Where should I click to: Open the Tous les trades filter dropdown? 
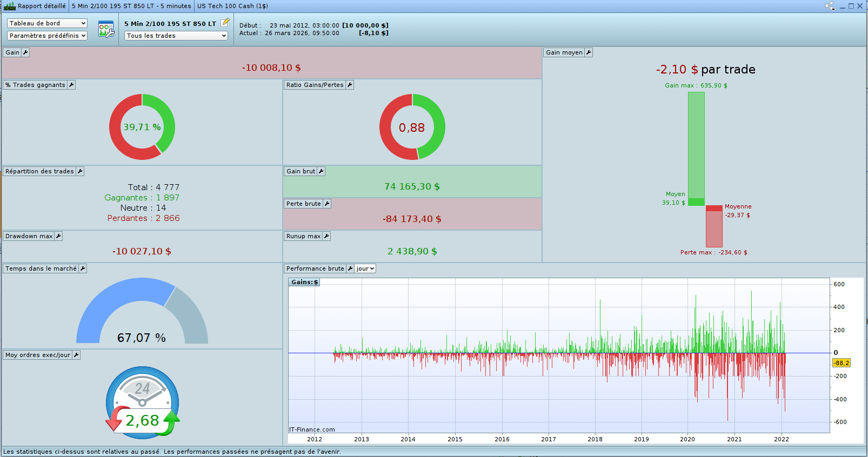(x=176, y=36)
